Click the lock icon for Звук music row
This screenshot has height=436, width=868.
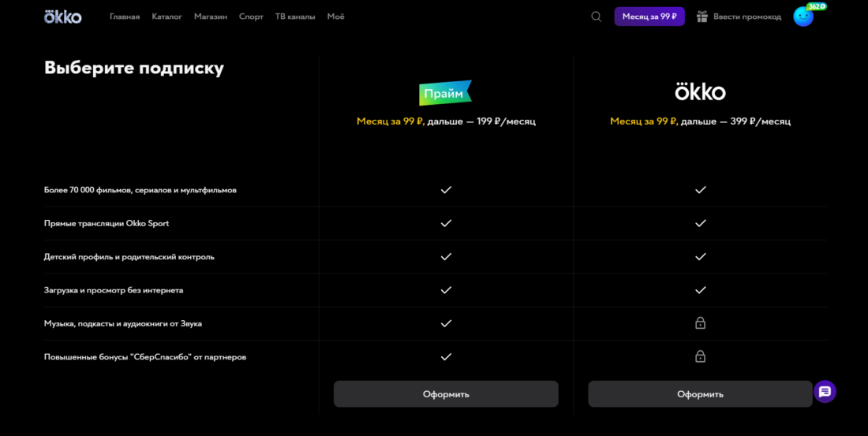tap(700, 323)
